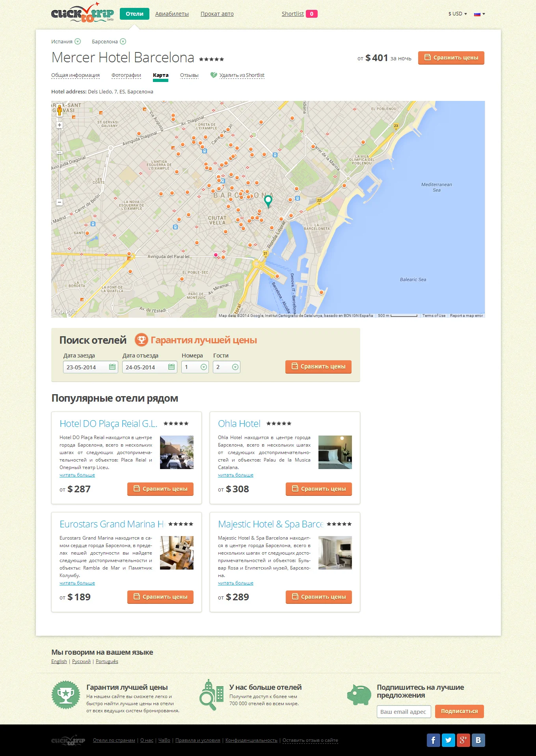Compare prices for Hotel DO Plaça Reial
Viewport: 536px width, 756px height.
click(160, 489)
